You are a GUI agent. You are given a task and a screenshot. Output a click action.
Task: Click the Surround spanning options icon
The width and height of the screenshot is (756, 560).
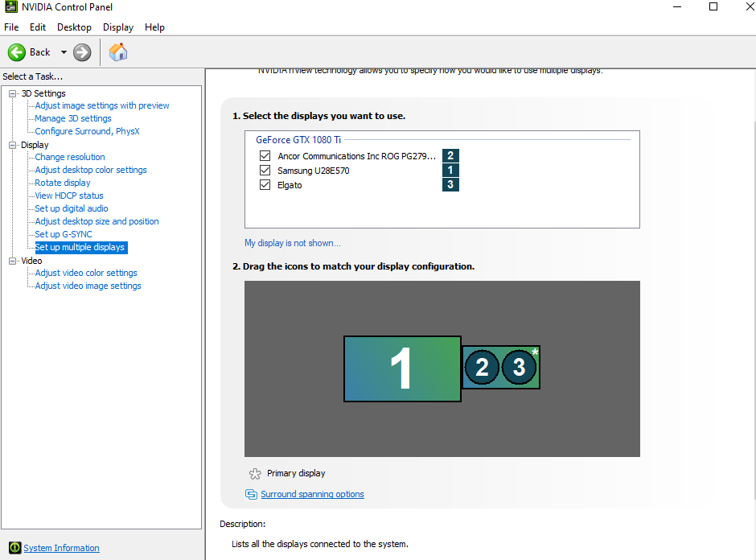(x=251, y=494)
